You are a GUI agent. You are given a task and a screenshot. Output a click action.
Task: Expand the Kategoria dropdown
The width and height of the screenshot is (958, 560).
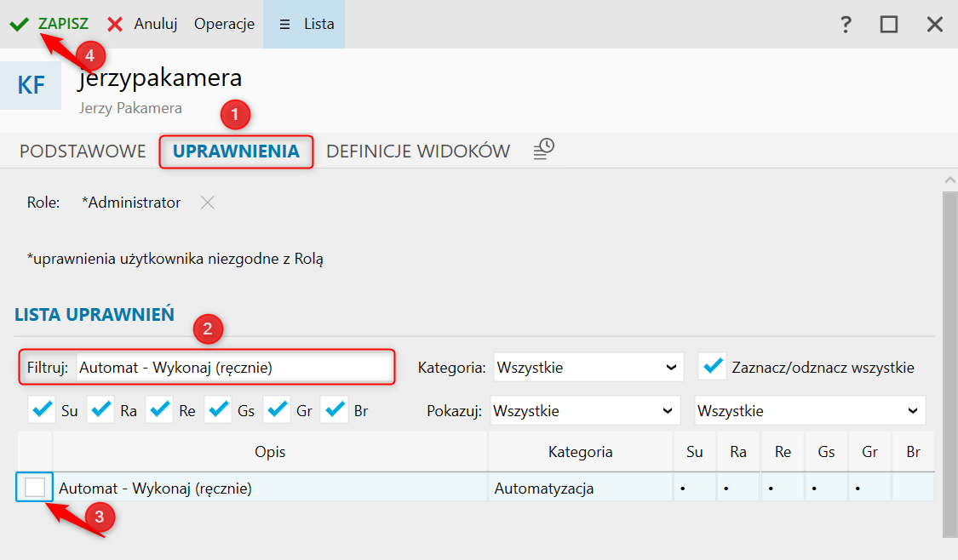tap(588, 368)
